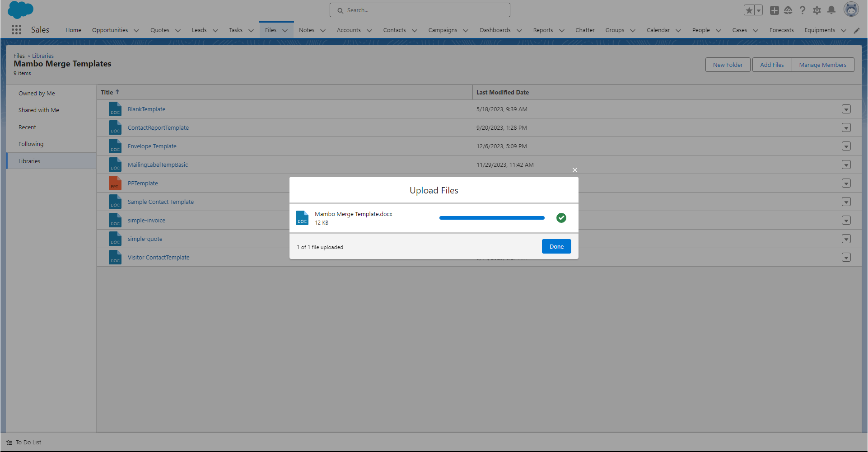
Task: Expand the Opportunities tab dropdown
Action: coord(136,30)
